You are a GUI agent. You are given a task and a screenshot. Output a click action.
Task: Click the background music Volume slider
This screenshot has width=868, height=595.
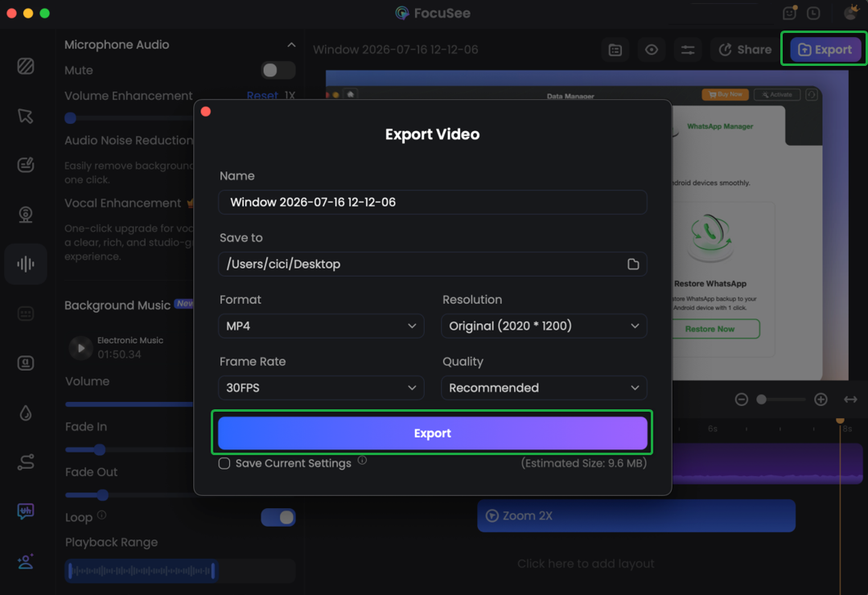click(x=129, y=404)
